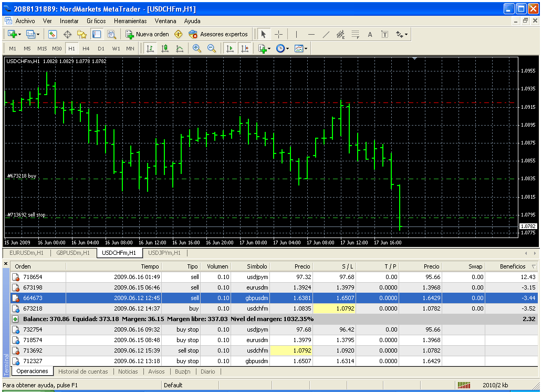Switch chart to candlestick display
542x392 pixels.
click(165, 48)
